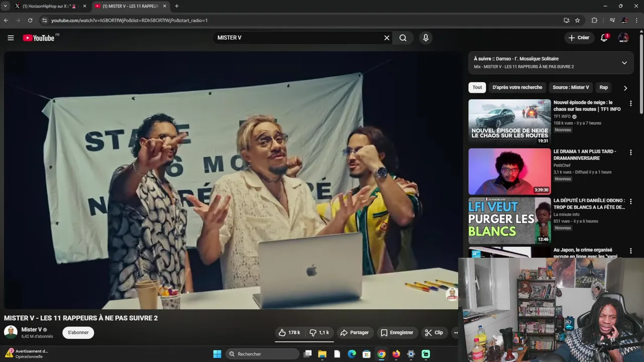The width and height of the screenshot is (644, 362).
Task: Open Chrome media controls icon
Action: [x=612, y=20]
